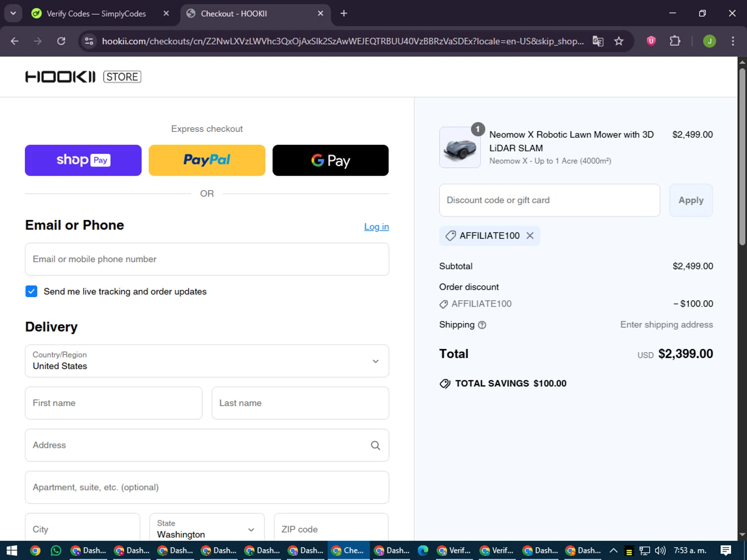Reload the checkout page
The height and width of the screenshot is (560, 747).
click(x=61, y=41)
